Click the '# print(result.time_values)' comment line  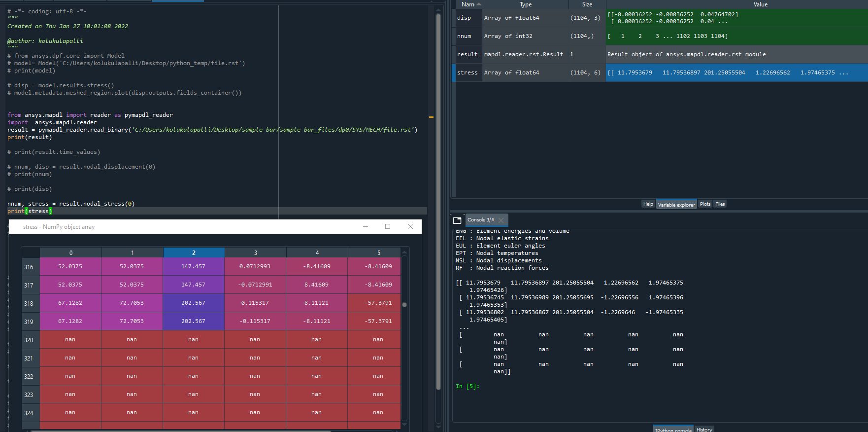[54, 152]
